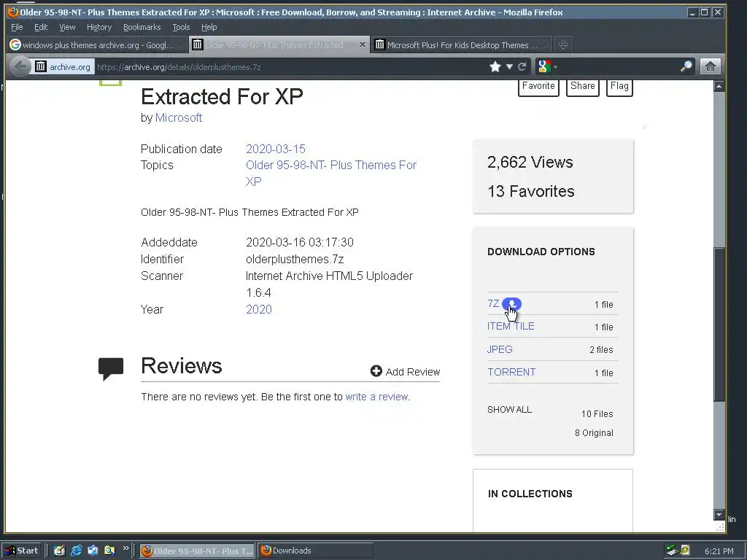This screenshot has width=747, height=560.
Task: Click the Add Review plus icon
Action: [x=376, y=371]
